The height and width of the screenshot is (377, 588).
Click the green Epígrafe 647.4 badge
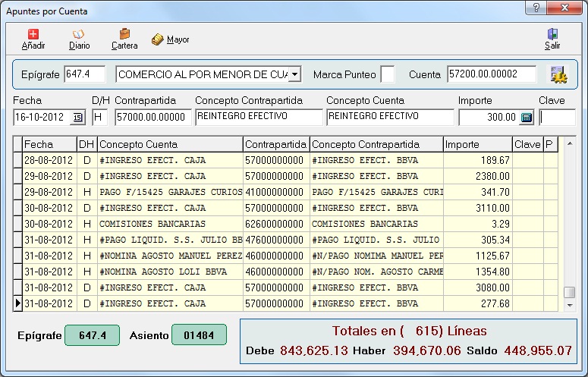[93, 335]
